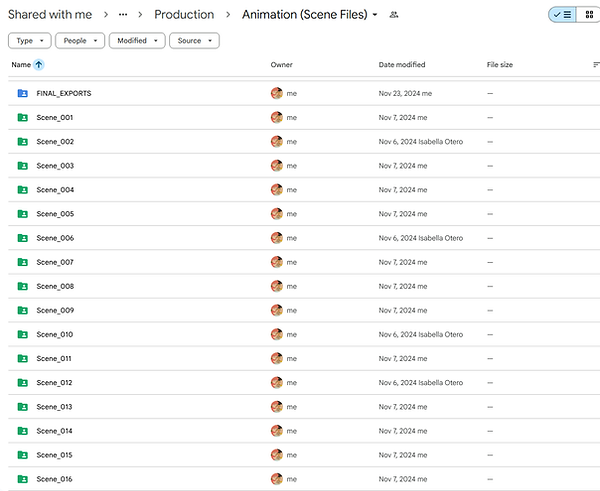Click owner avatar in Scene_016 row

(x=277, y=479)
